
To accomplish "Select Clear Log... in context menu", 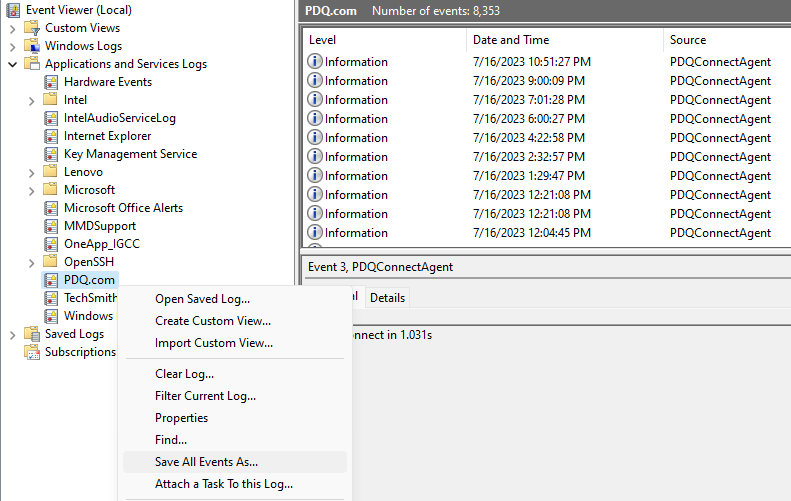I will (x=235, y=374).
